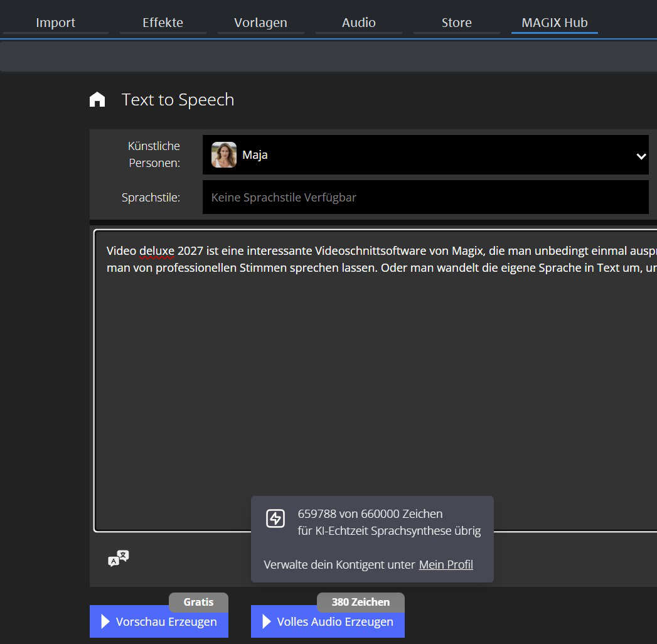This screenshot has width=657, height=644.
Task: Click the 380 Zeichen badge
Action: [361, 602]
